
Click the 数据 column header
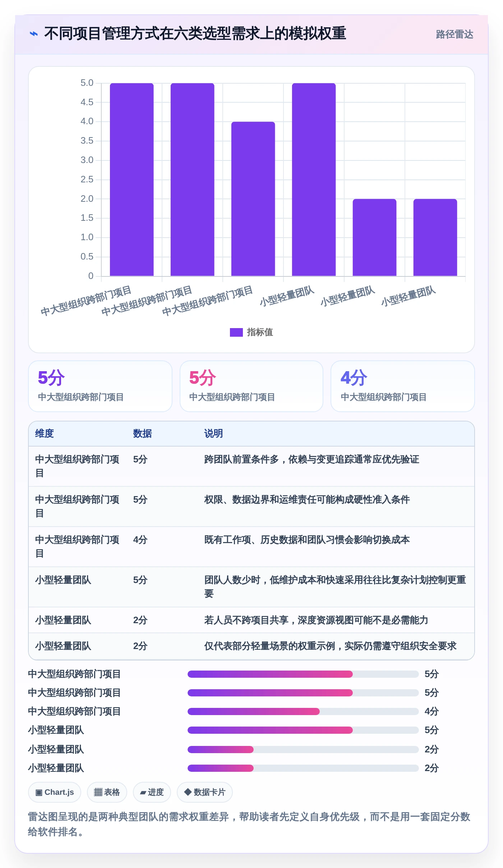[142, 434]
